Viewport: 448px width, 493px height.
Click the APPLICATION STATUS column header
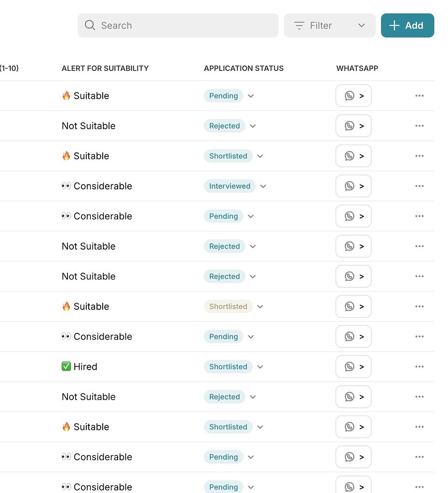244,68
